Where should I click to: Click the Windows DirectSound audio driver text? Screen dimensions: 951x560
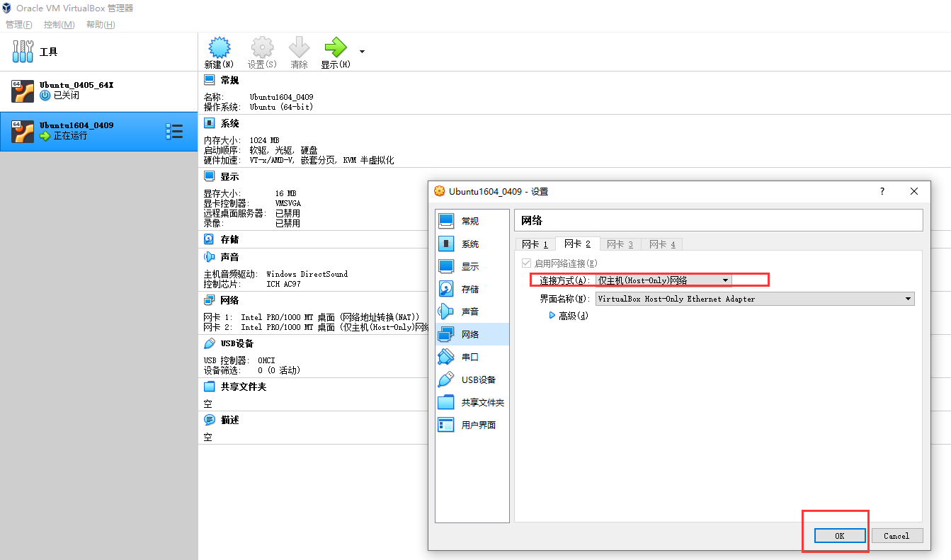coord(307,274)
